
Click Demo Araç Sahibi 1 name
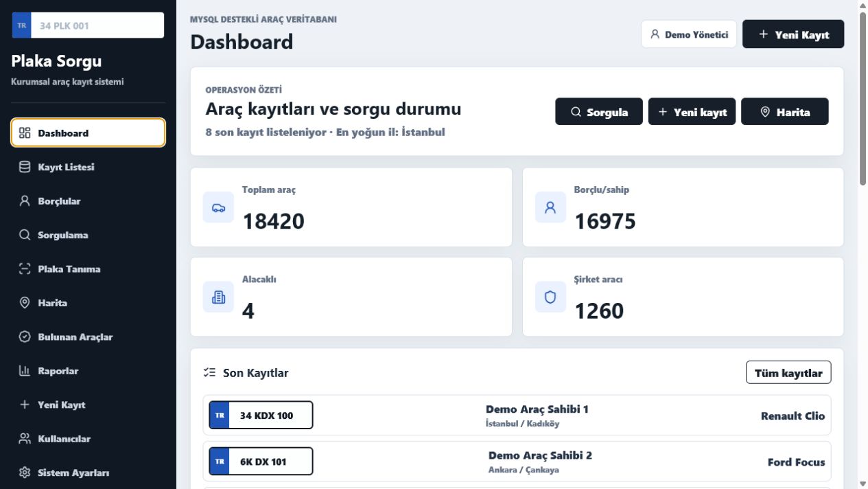click(537, 409)
